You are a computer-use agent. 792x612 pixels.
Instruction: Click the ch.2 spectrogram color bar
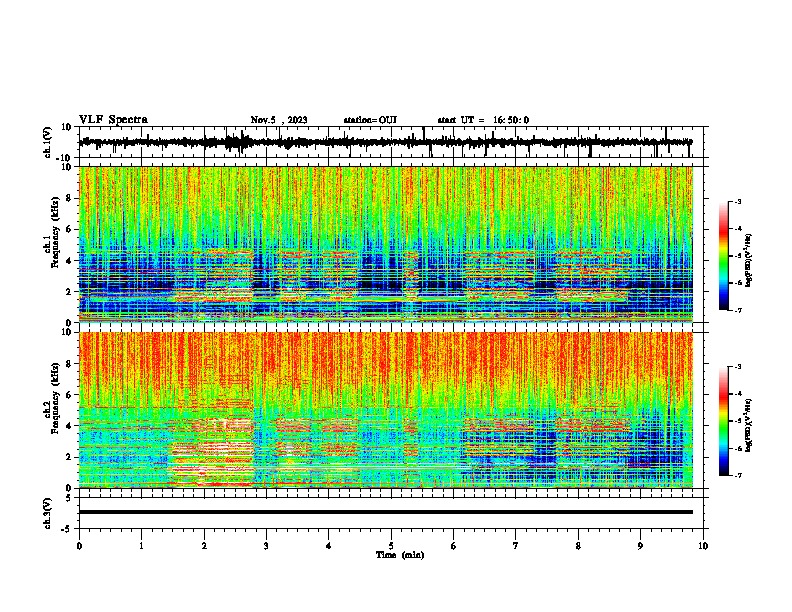[x=724, y=421]
